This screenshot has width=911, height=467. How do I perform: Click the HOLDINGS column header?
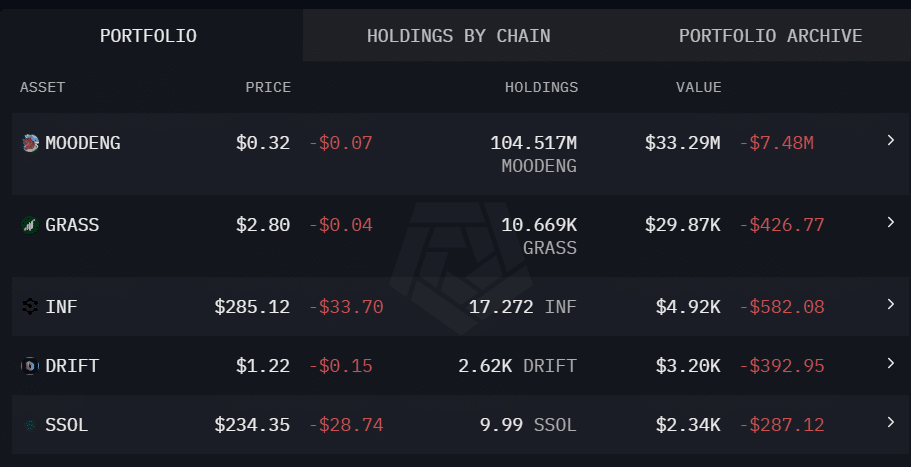point(541,87)
